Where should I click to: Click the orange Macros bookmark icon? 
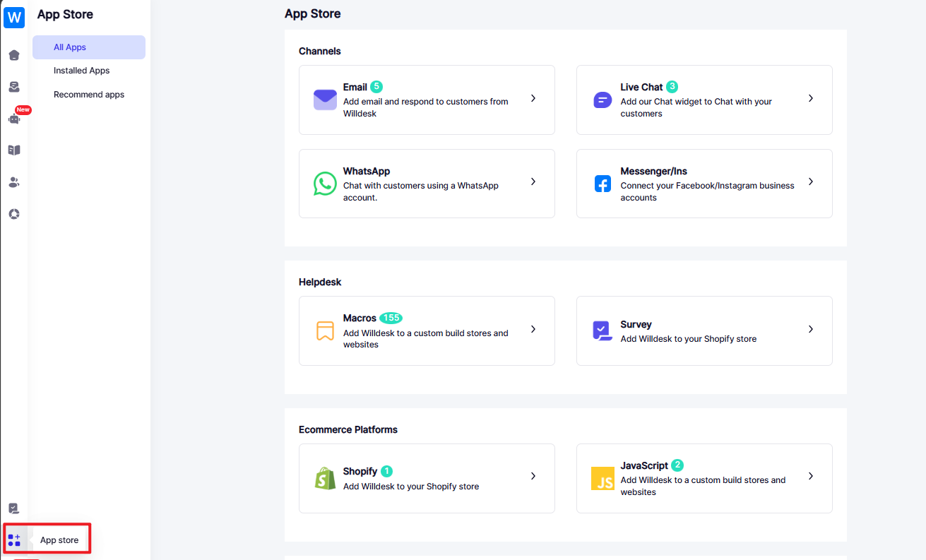pyautogui.click(x=325, y=330)
